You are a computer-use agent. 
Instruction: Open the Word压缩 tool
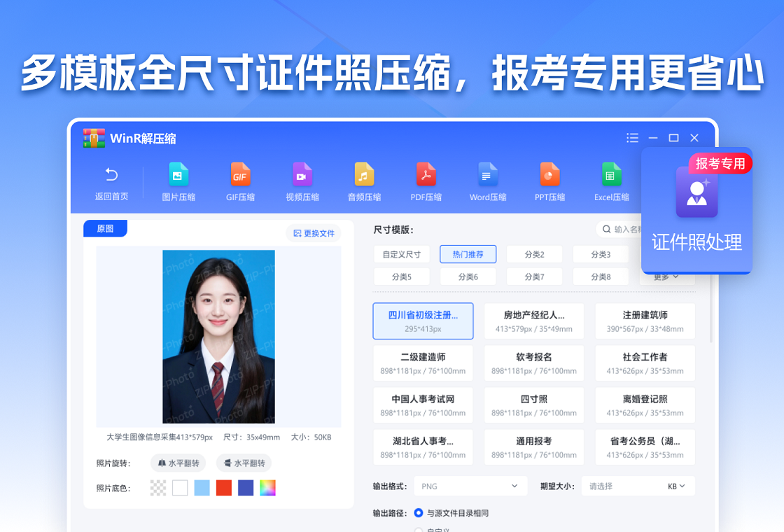(x=487, y=182)
